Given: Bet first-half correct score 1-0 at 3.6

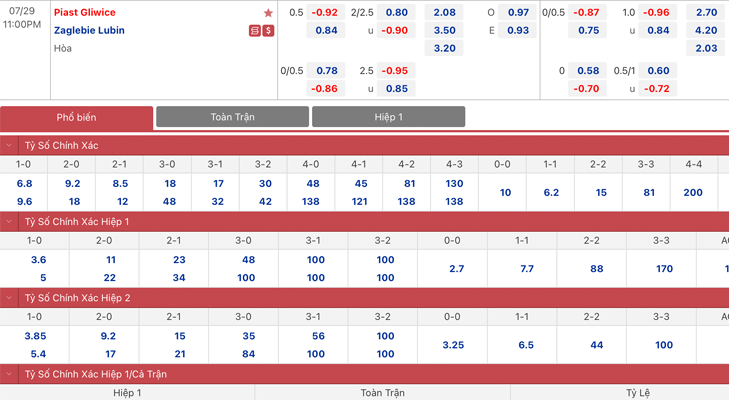Looking at the screenshot, I should click(38, 260).
